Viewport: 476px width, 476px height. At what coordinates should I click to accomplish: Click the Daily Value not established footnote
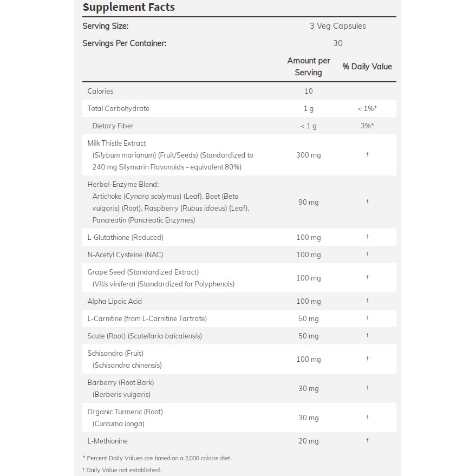click(x=122, y=470)
